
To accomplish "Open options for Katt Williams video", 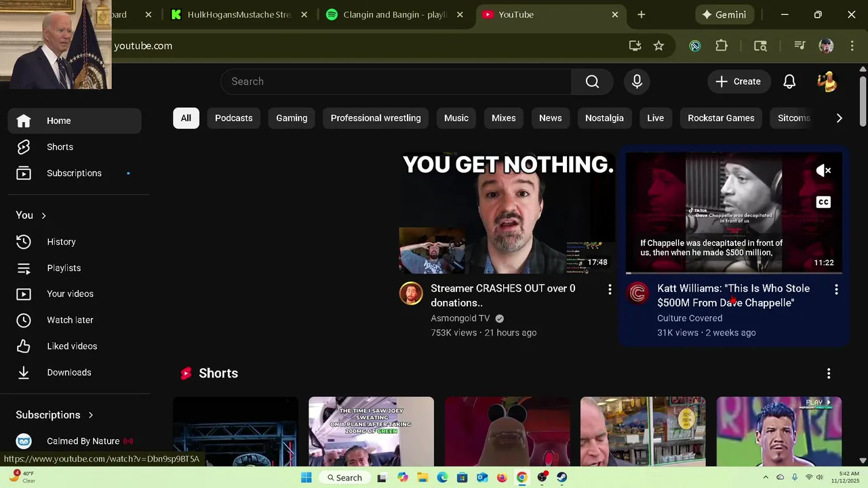I will point(836,289).
